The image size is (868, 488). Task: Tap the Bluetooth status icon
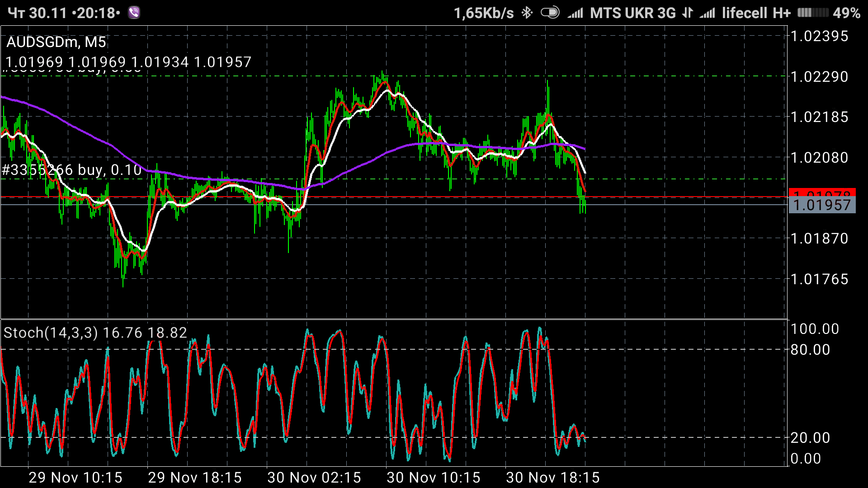[527, 13]
